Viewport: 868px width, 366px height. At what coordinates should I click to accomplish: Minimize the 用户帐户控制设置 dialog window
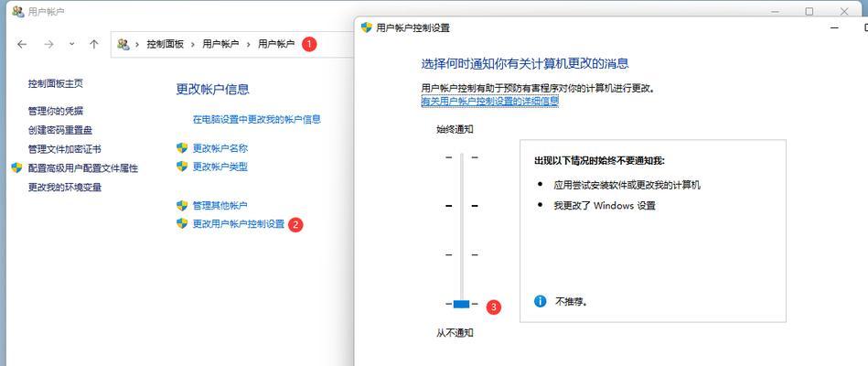click(837, 27)
